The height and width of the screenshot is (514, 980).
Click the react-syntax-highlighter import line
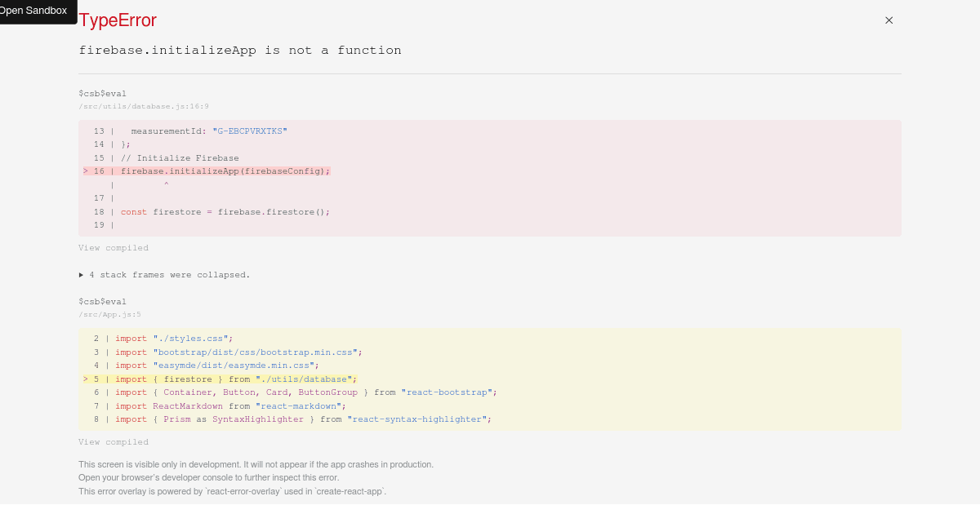tap(286, 419)
